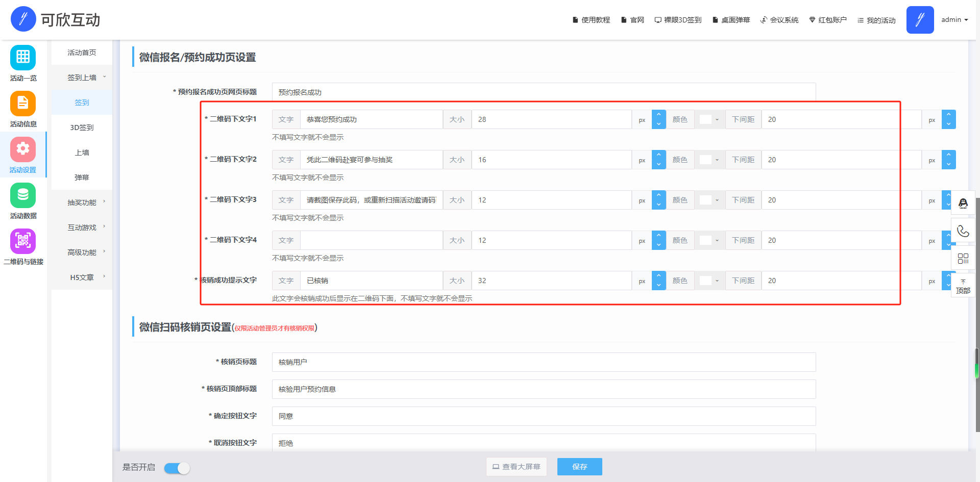Select 3D签到 submenu item

tap(82, 128)
